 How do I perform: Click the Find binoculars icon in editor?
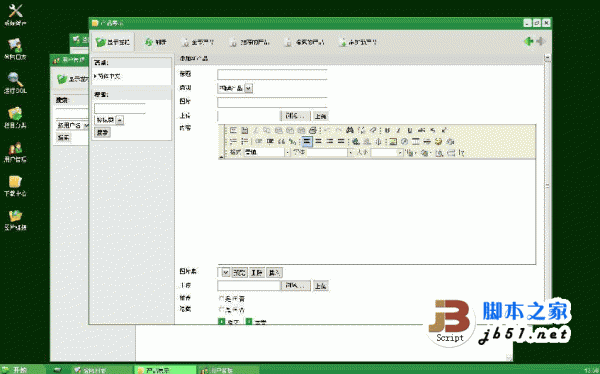[x=350, y=131]
